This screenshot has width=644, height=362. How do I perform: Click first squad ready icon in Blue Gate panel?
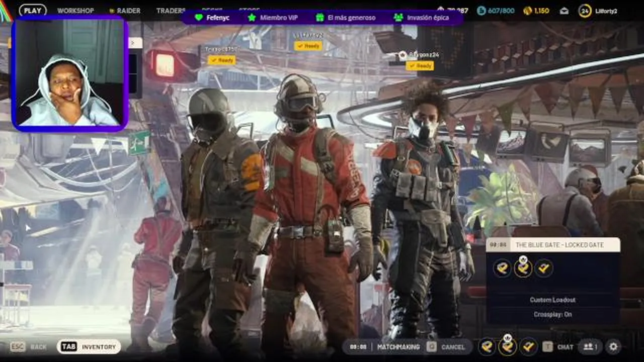(502, 268)
